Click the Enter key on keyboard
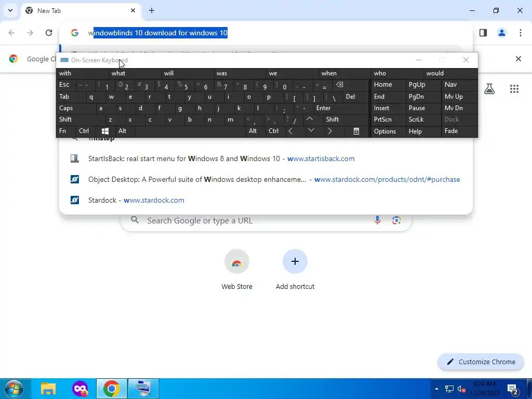The height and width of the screenshot is (399, 532). 341,108
